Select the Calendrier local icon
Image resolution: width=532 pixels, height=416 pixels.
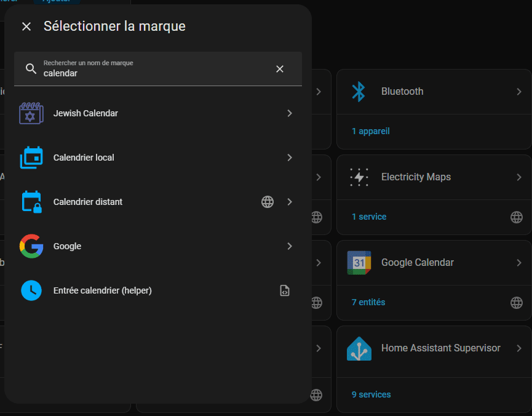(x=31, y=158)
